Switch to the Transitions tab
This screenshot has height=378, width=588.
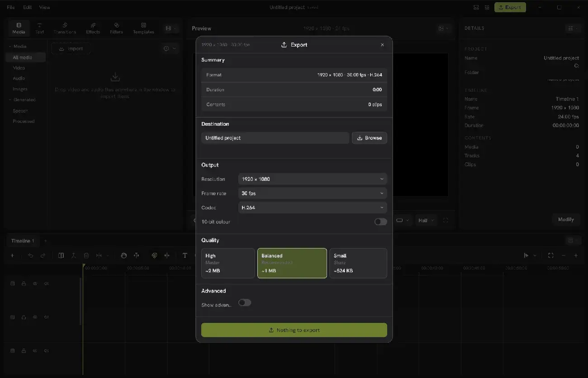point(65,28)
